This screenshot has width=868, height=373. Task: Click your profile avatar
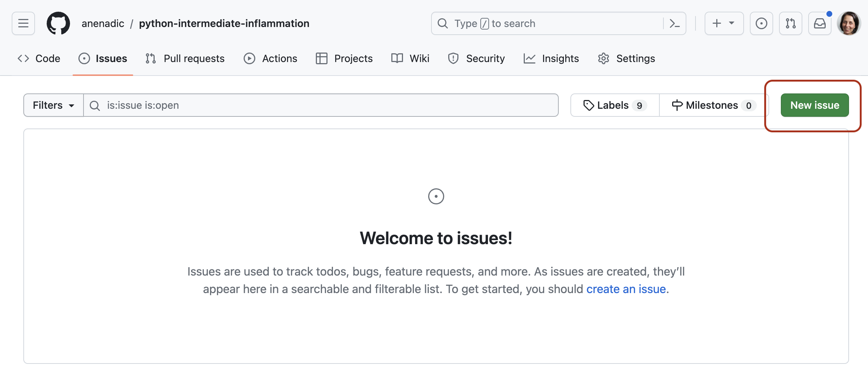(x=849, y=23)
